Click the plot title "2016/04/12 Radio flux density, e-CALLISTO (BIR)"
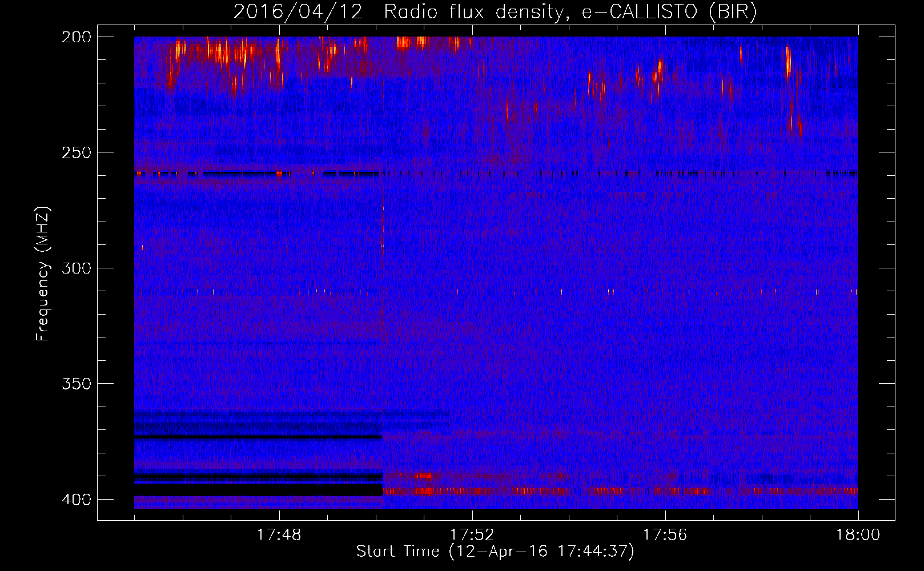The width and height of the screenshot is (924, 571). click(496, 12)
